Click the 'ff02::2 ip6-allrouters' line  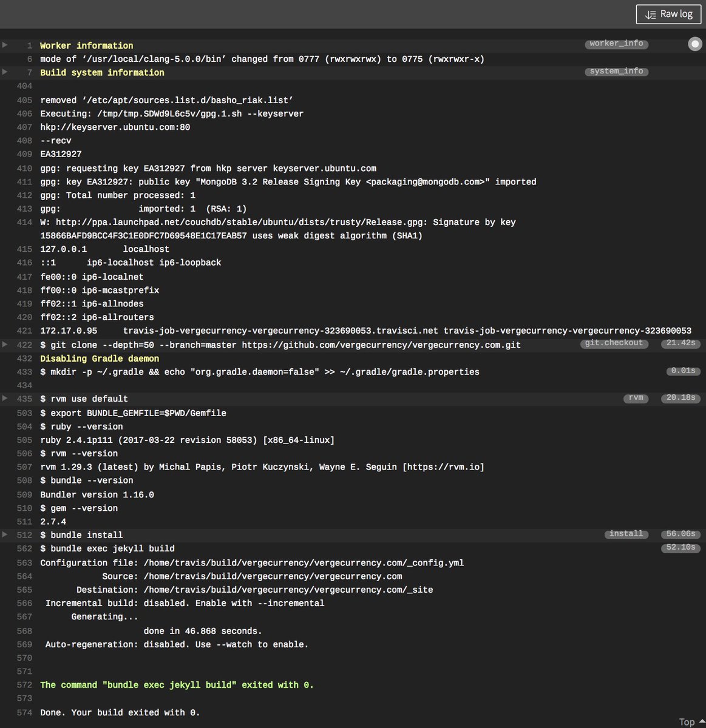click(x=97, y=317)
